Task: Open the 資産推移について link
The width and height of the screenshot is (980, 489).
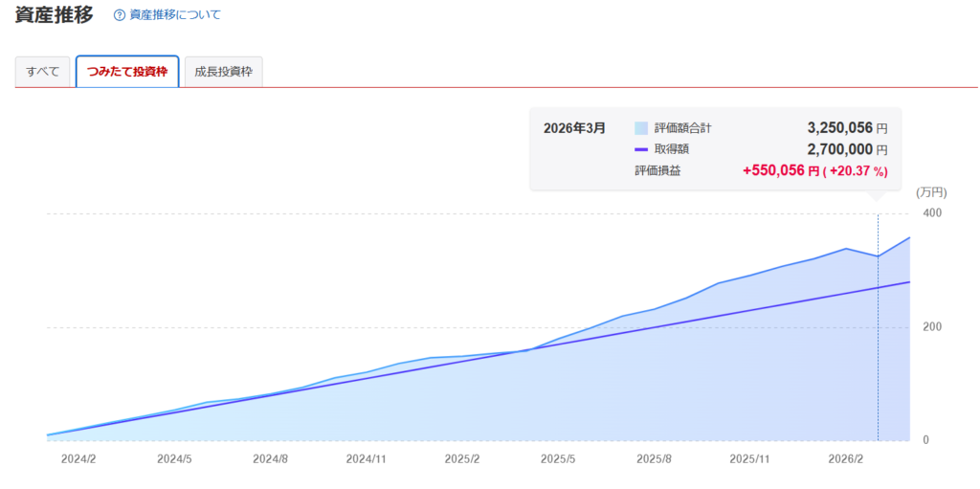Action: point(173,15)
